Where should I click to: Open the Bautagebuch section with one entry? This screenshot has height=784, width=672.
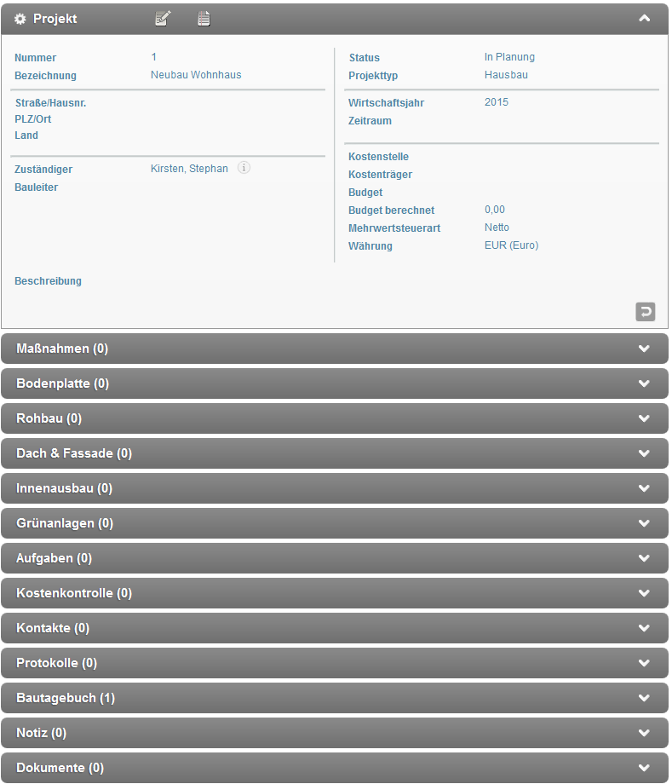click(x=66, y=698)
